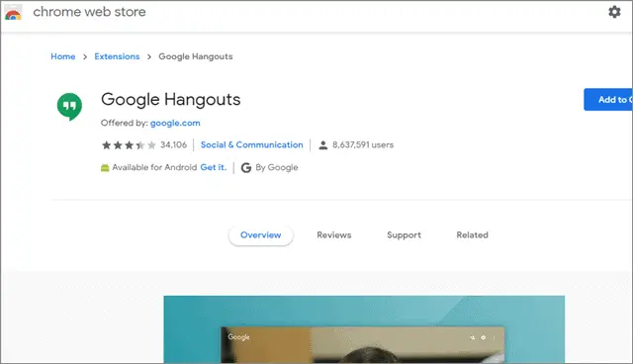Select the Overview tab
The image size is (633, 364).
(x=261, y=235)
